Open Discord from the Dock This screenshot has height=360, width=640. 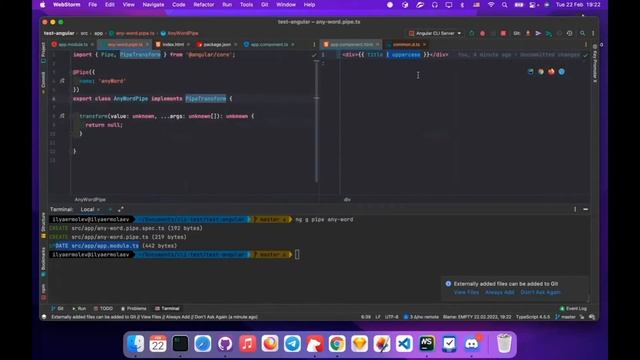click(x=471, y=344)
